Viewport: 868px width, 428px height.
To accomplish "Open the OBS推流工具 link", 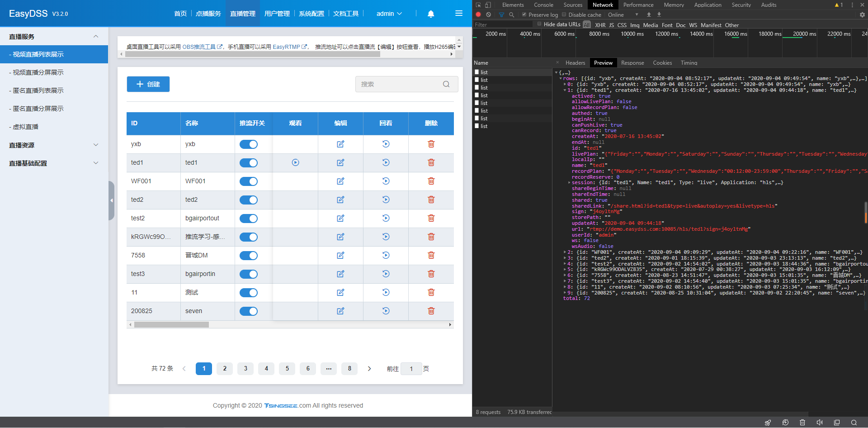I will tap(203, 47).
